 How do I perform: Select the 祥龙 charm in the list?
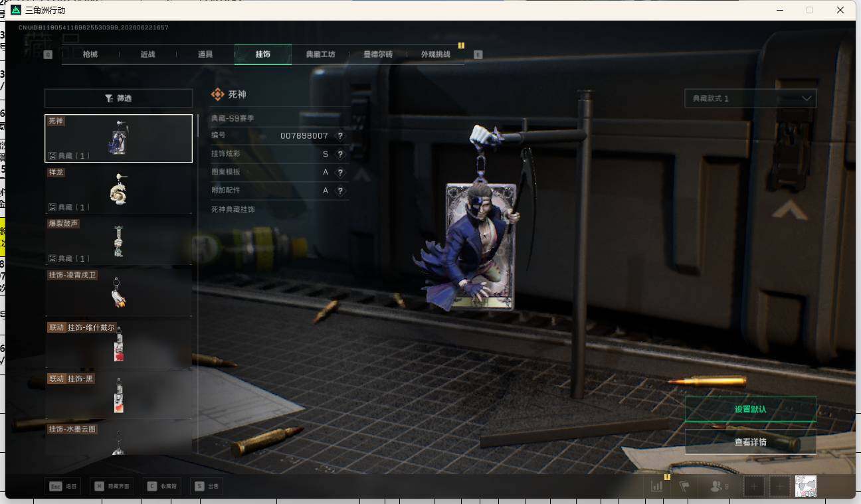click(x=118, y=189)
